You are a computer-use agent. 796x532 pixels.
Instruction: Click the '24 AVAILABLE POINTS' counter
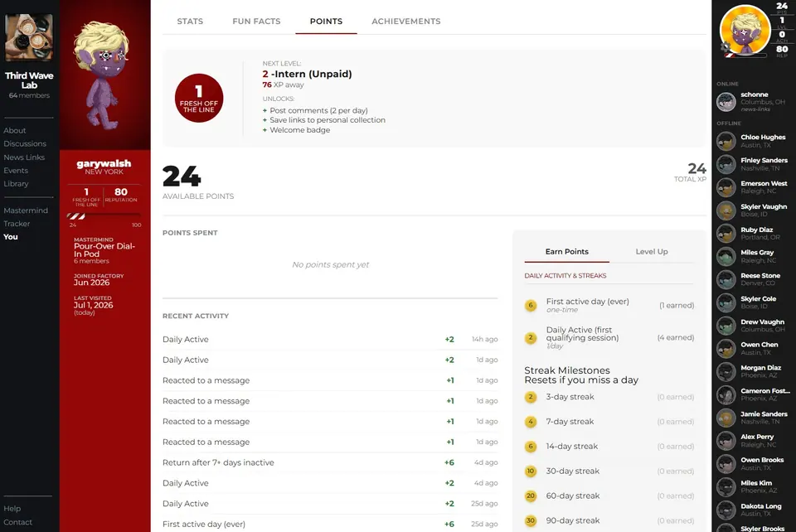198,182
